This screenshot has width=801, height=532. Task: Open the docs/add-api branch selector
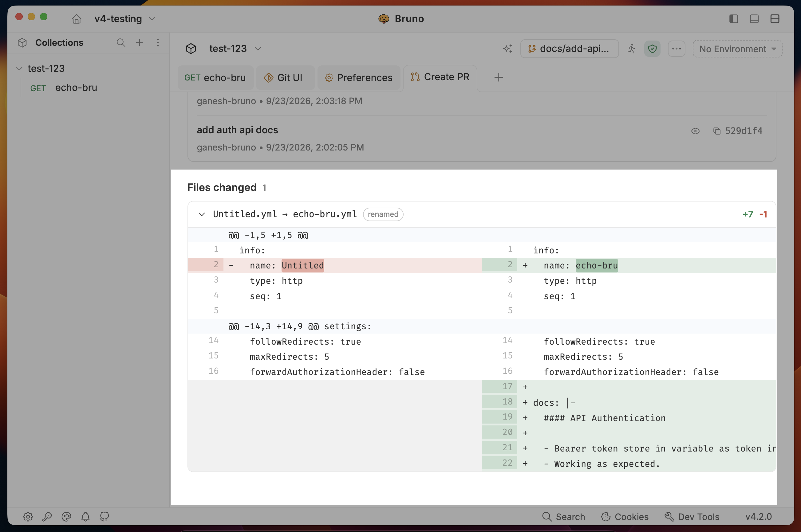click(570, 49)
